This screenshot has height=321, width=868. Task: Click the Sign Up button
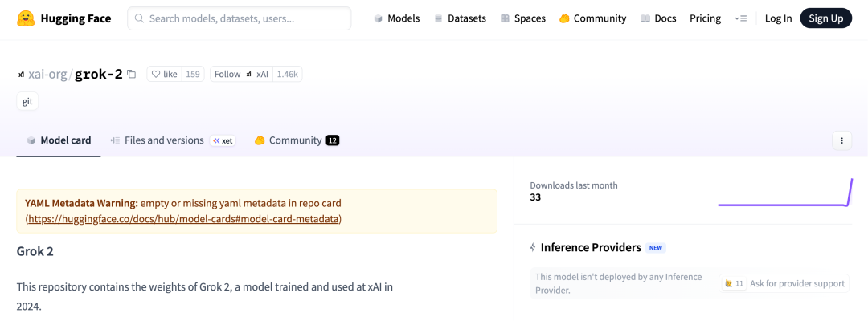[826, 18]
